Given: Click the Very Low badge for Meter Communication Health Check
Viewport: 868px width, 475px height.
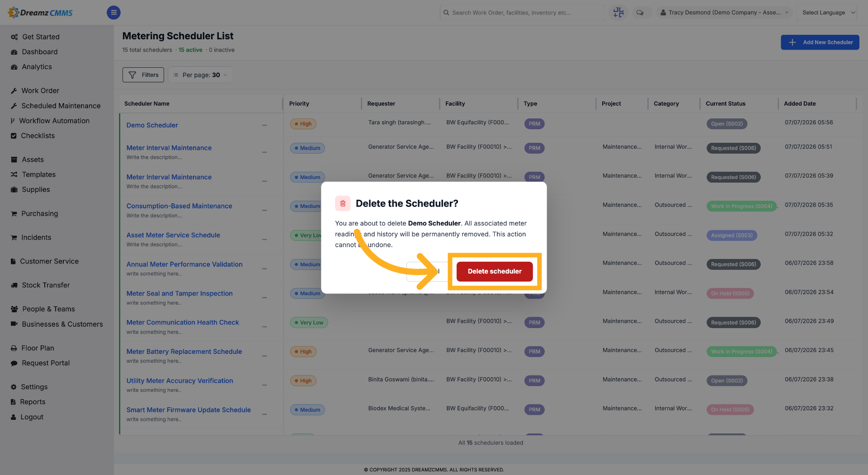Looking at the screenshot, I should click(x=309, y=323).
